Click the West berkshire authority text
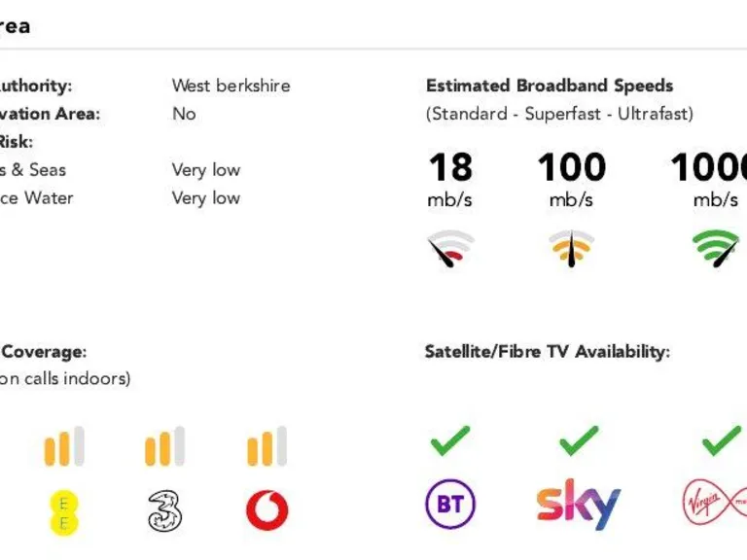The height and width of the screenshot is (560, 747). point(231,86)
